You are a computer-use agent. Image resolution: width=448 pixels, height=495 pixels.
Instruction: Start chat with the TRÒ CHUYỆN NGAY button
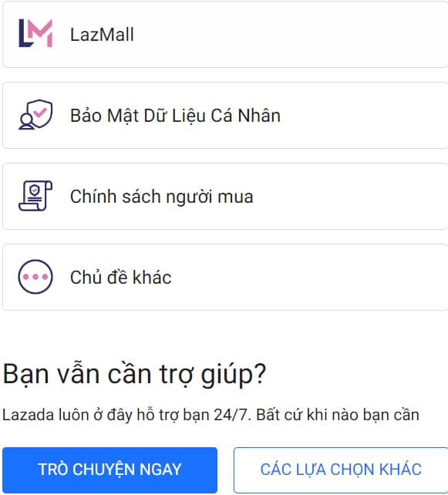[x=109, y=470]
